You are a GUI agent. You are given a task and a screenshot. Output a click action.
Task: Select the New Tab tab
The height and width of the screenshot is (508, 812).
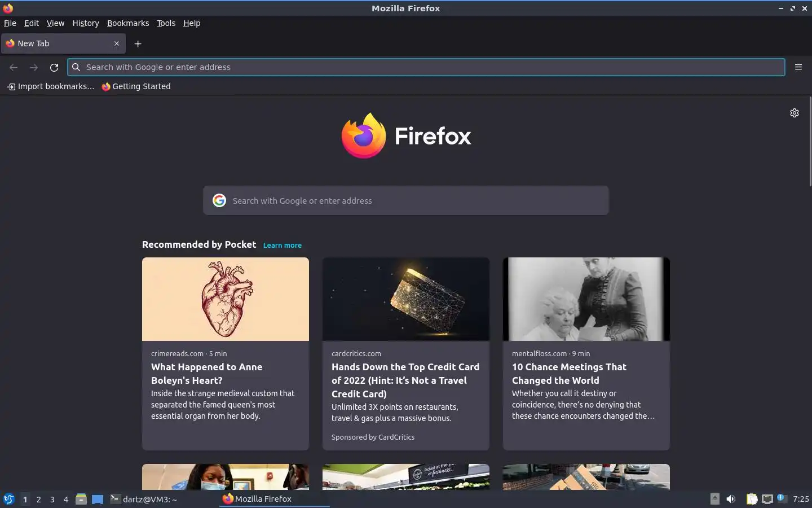tap(63, 43)
